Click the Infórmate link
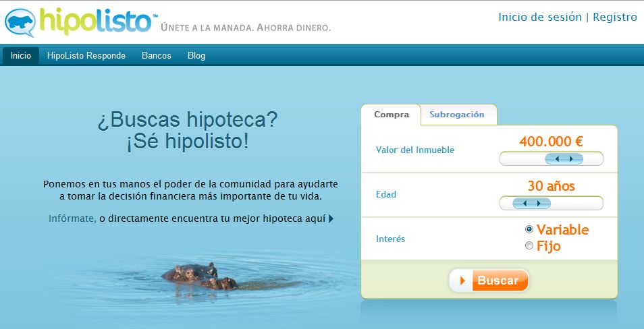Image resolution: width=644 pixels, height=329 pixels. 72,218
